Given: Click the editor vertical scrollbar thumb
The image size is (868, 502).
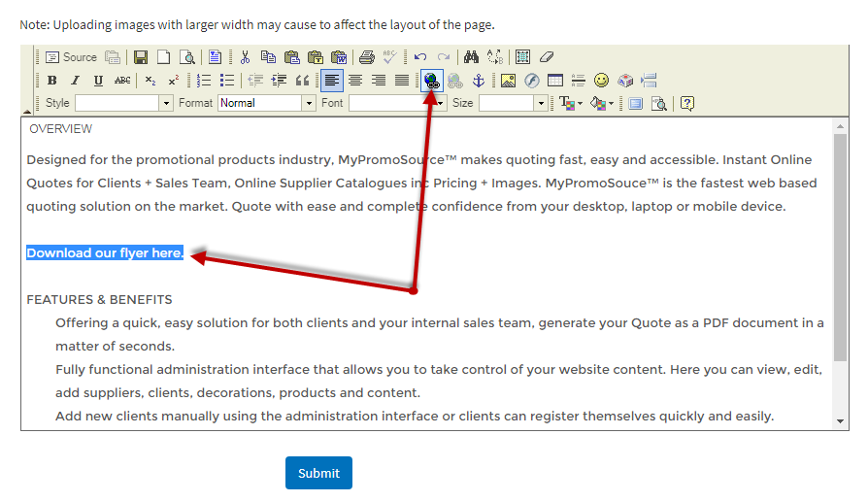Looking at the screenshot, I should pos(840,248).
